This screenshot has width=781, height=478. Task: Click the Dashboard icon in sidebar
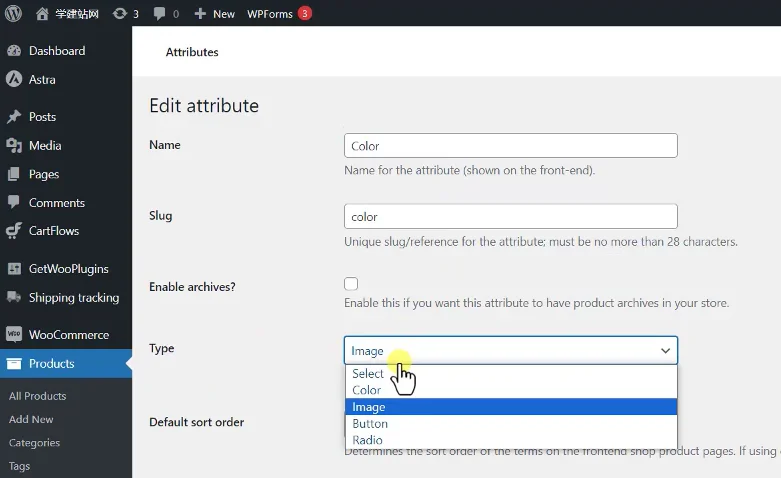(x=14, y=51)
